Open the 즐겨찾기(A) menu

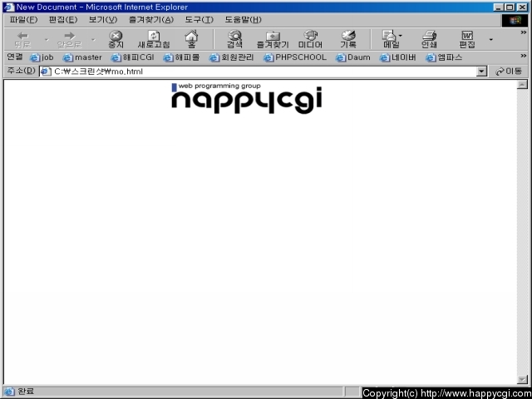click(151, 20)
